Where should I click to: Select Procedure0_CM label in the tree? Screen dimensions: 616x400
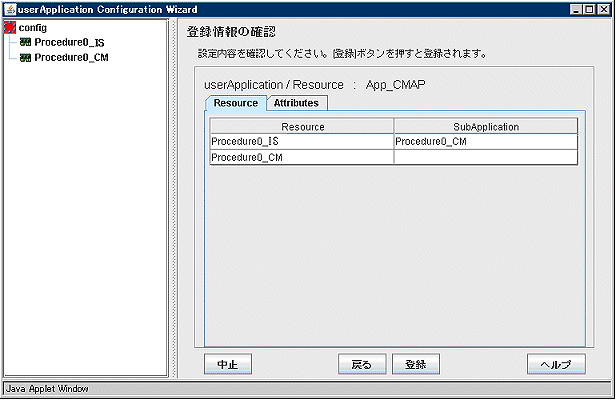coord(70,58)
